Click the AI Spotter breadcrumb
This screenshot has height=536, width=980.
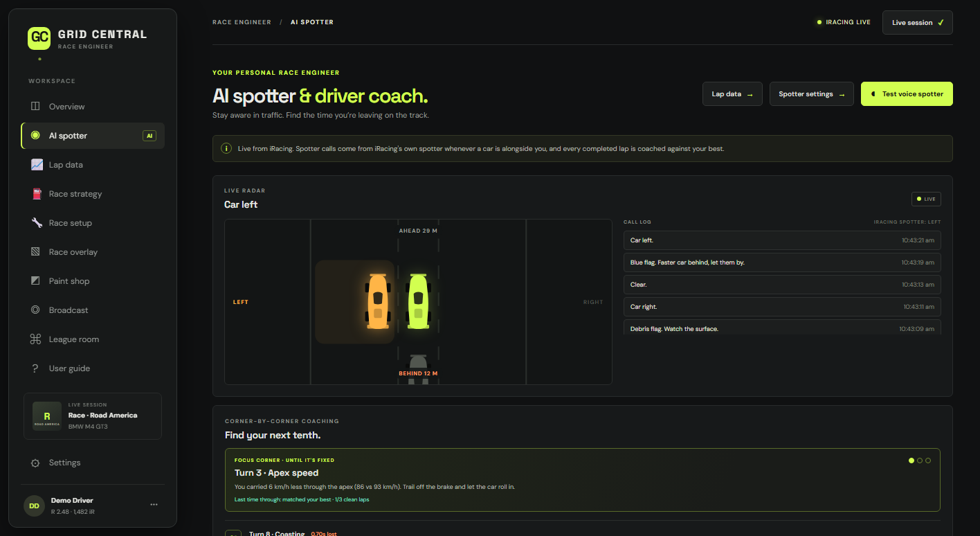coord(311,22)
